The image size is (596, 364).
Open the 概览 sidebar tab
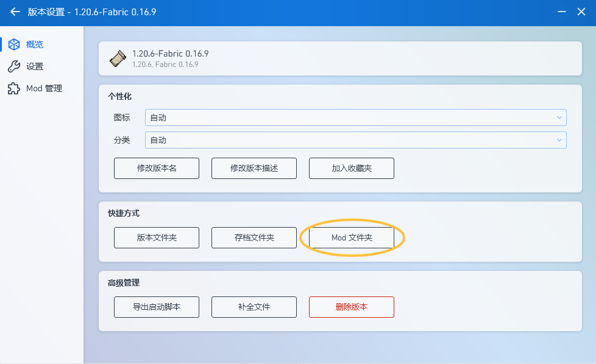[x=42, y=44]
